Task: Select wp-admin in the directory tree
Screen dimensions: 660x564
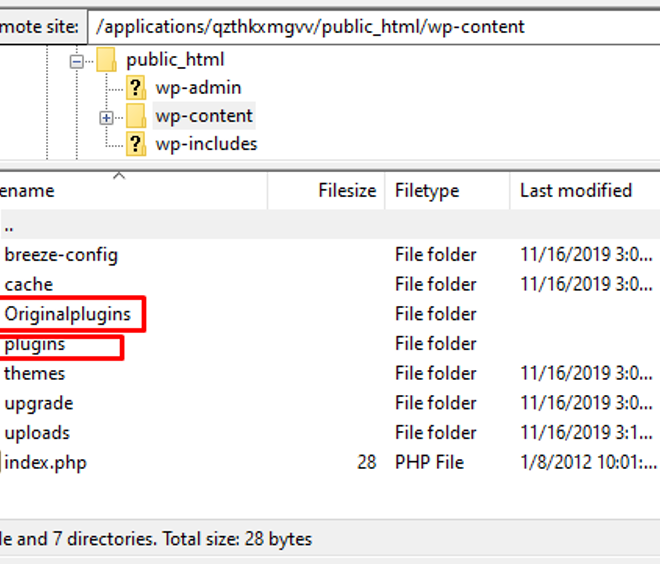Action: click(x=198, y=88)
